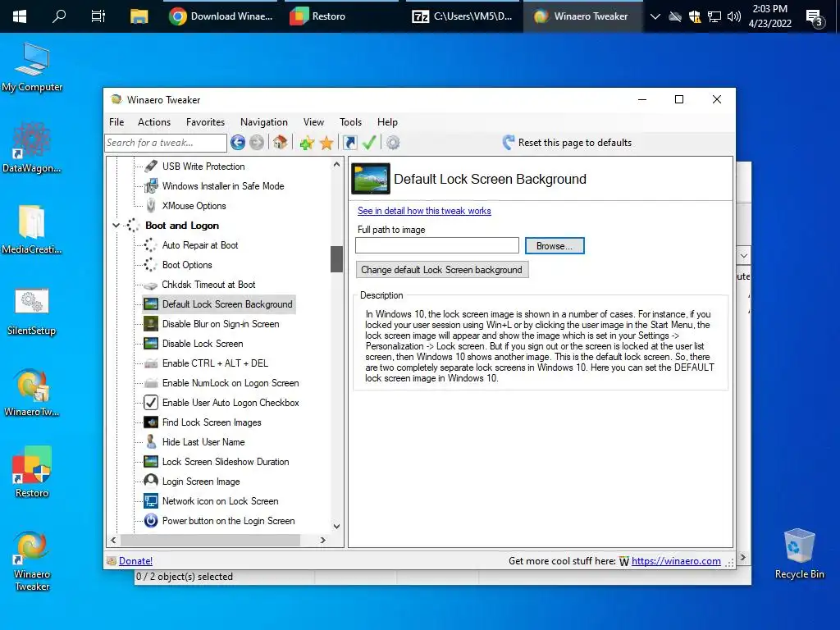
Task: Open XMouse Options tweak
Action: (194, 206)
